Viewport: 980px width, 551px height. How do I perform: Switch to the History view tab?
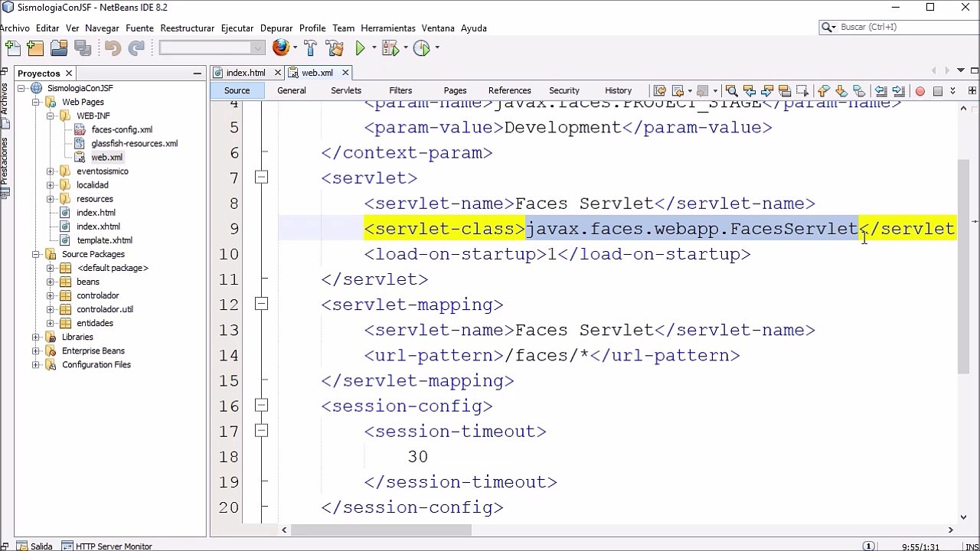click(x=618, y=90)
